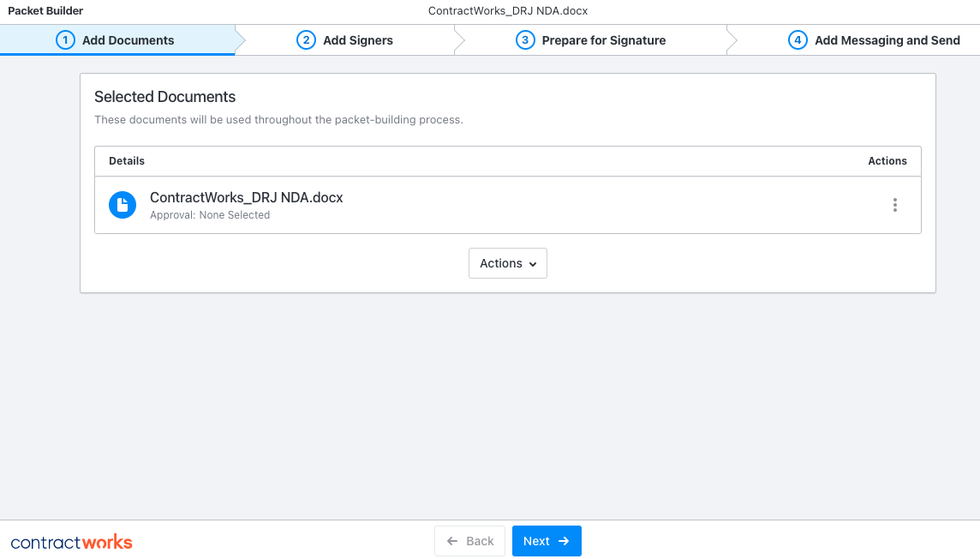Click the step 3 circle beside Prepare for Signature
The height and width of the screenshot is (559, 980).
(525, 39)
